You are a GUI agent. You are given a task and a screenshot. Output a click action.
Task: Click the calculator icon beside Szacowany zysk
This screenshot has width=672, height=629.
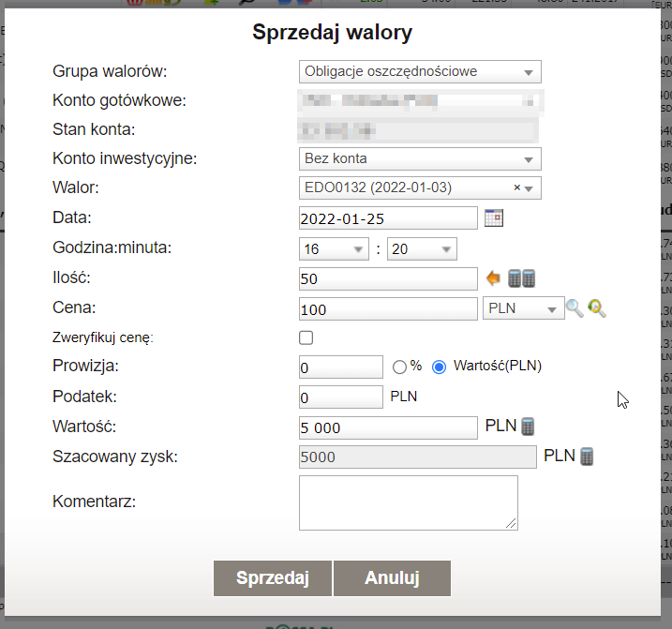(x=588, y=457)
